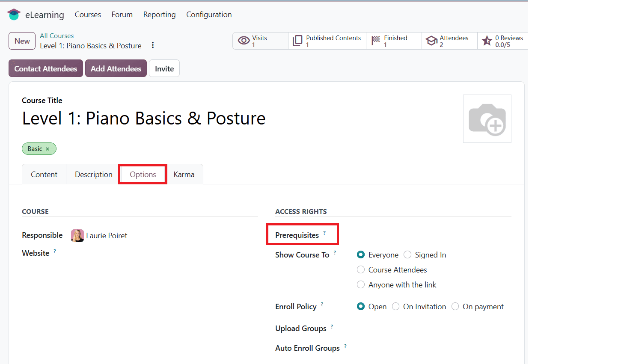Remove the Basic tag with its x
Image resolution: width=627 pixels, height=364 pixels.
pyautogui.click(x=48, y=149)
